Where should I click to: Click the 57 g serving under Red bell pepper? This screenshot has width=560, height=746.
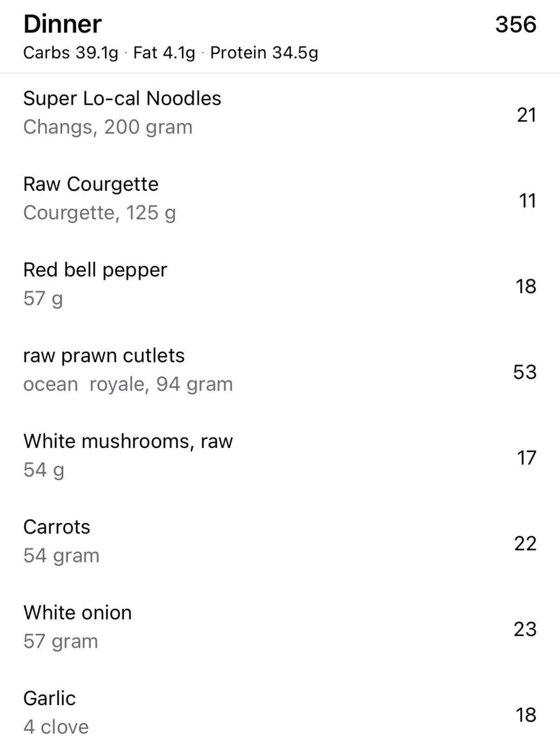43,299
